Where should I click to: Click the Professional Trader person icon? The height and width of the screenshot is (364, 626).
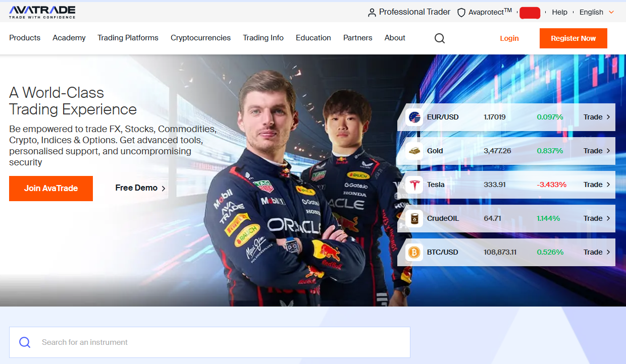372,13
